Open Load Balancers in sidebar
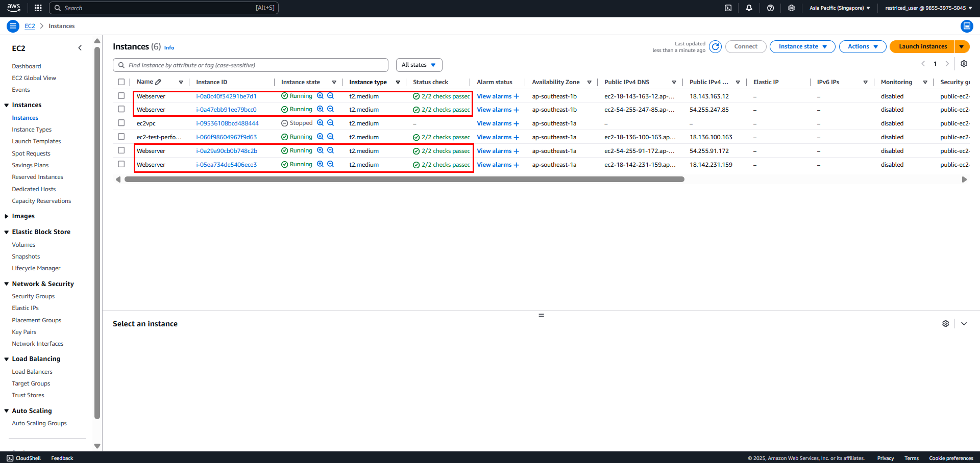Screen dimensions: 980x463 pyautogui.click(x=32, y=372)
